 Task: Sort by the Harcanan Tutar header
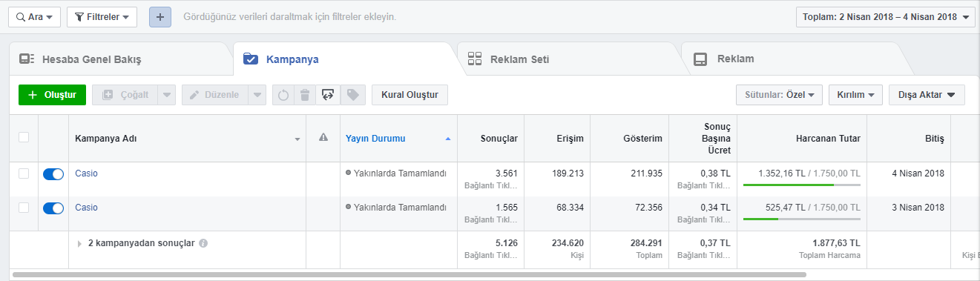click(802, 139)
